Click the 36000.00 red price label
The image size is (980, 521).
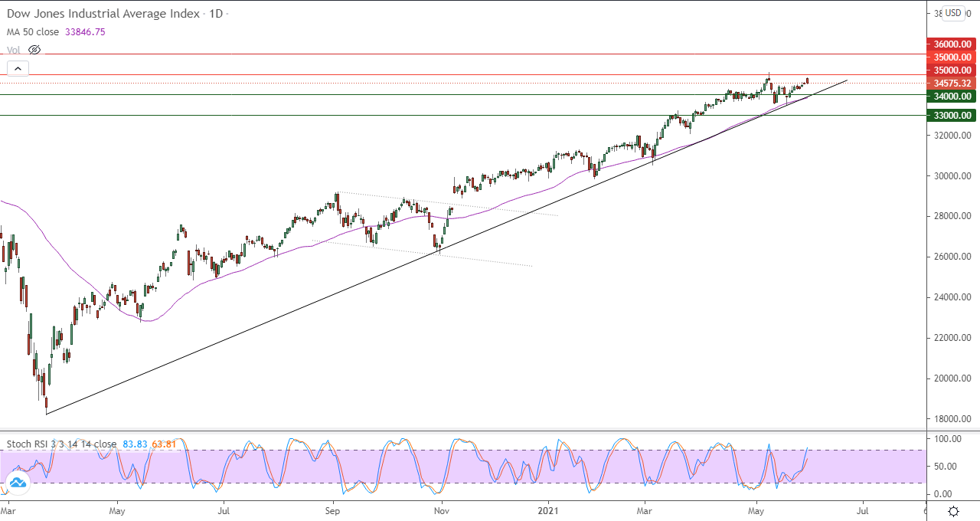click(952, 44)
